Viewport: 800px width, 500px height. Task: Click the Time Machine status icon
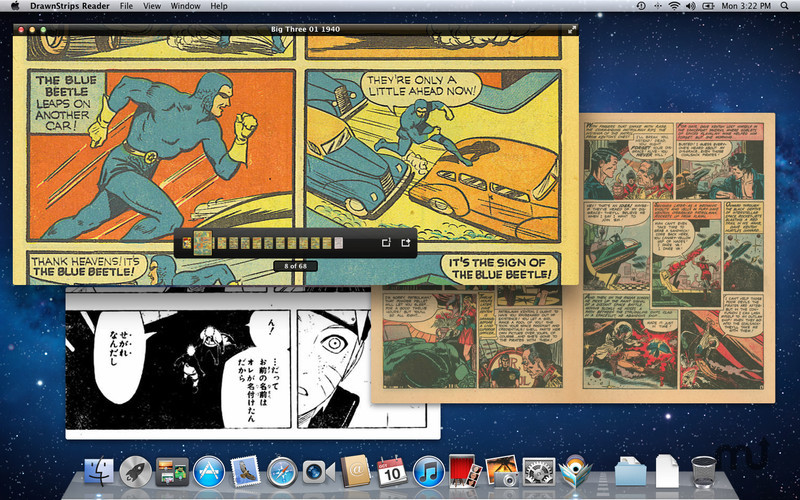[x=641, y=6]
